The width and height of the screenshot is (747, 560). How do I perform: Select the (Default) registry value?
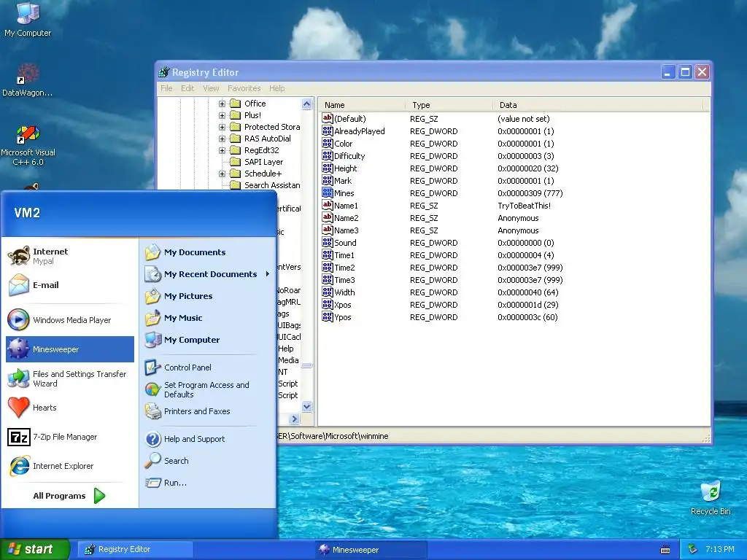(349, 119)
